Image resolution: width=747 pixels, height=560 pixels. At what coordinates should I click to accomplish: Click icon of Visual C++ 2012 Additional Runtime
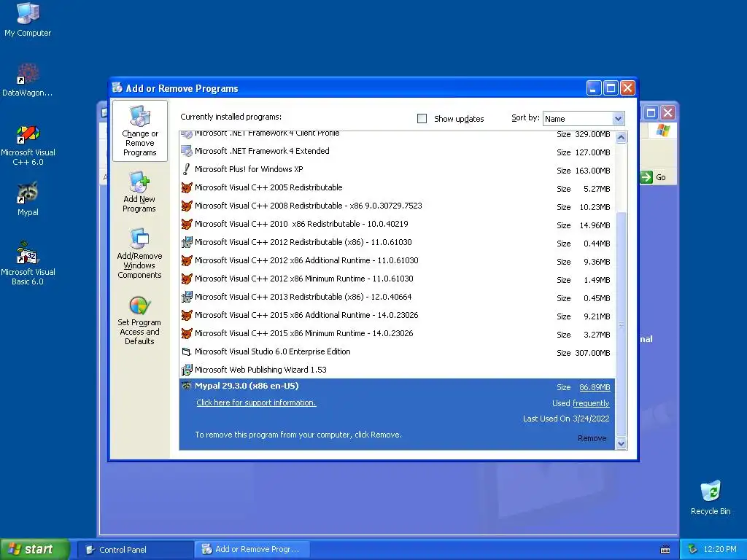(186, 260)
